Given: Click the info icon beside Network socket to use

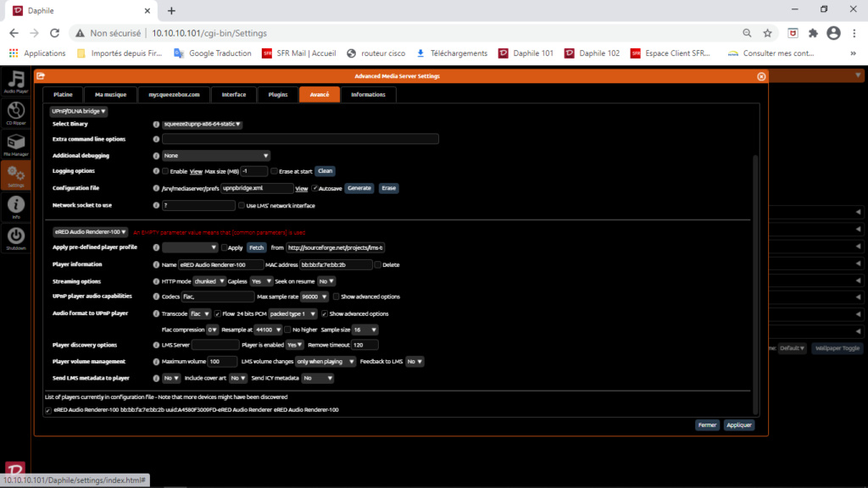Looking at the screenshot, I should coord(156,205).
